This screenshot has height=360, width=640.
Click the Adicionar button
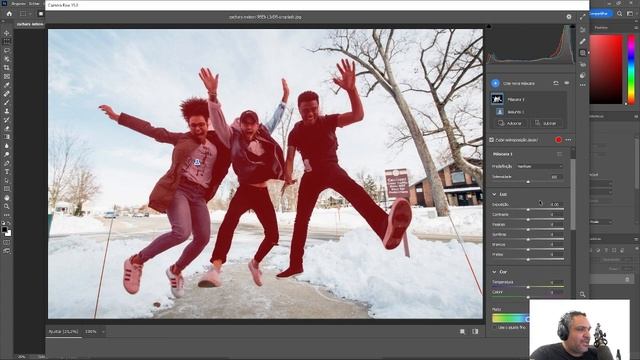pyautogui.click(x=510, y=123)
